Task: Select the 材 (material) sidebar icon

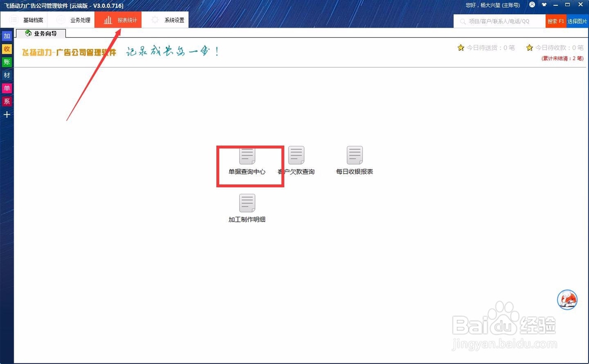Action: coord(7,75)
